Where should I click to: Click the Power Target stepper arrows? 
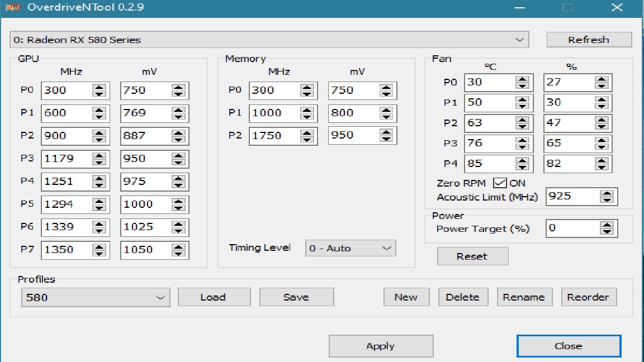pyautogui.click(x=607, y=228)
